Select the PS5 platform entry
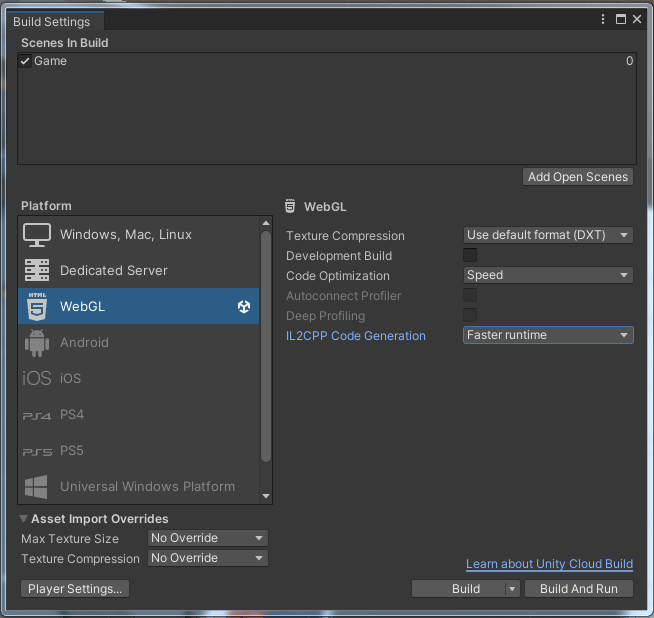The image size is (654, 618). coord(138,450)
